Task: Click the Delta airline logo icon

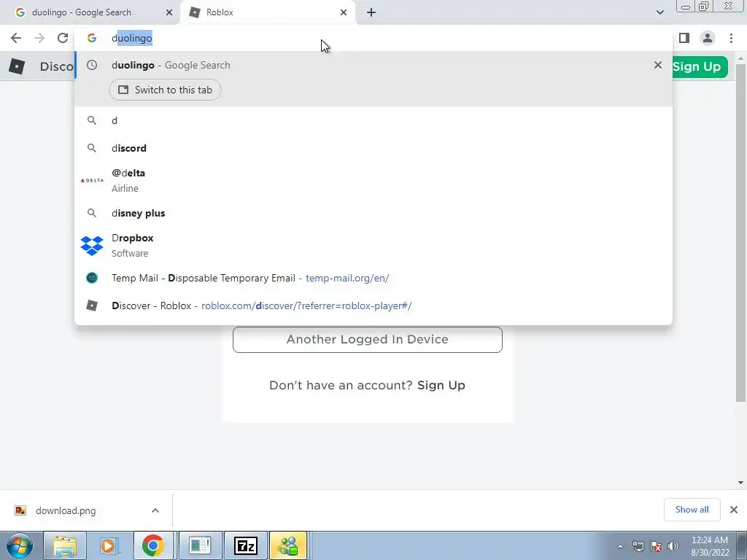Action: [x=91, y=181]
